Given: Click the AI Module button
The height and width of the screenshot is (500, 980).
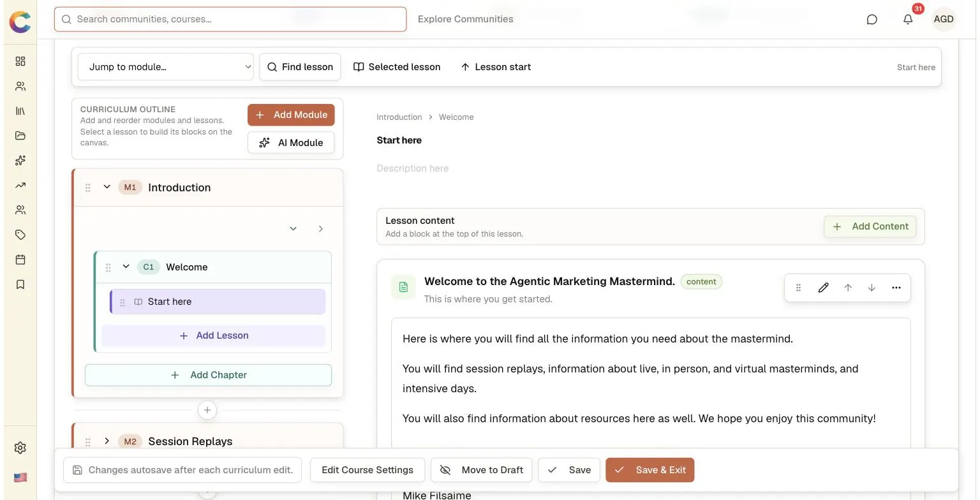Looking at the screenshot, I should pos(291,143).
